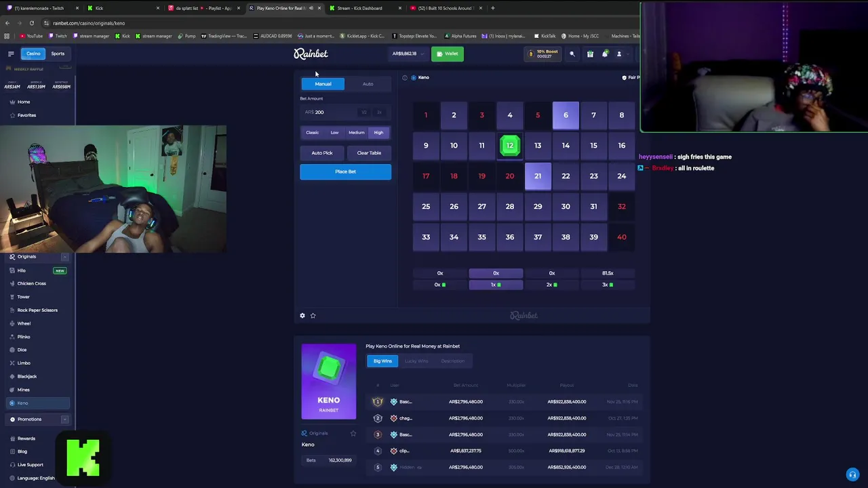Open a new browser tab
This screenshot has width=868, height=488.
pyautogui.click(x=492, y=8)
